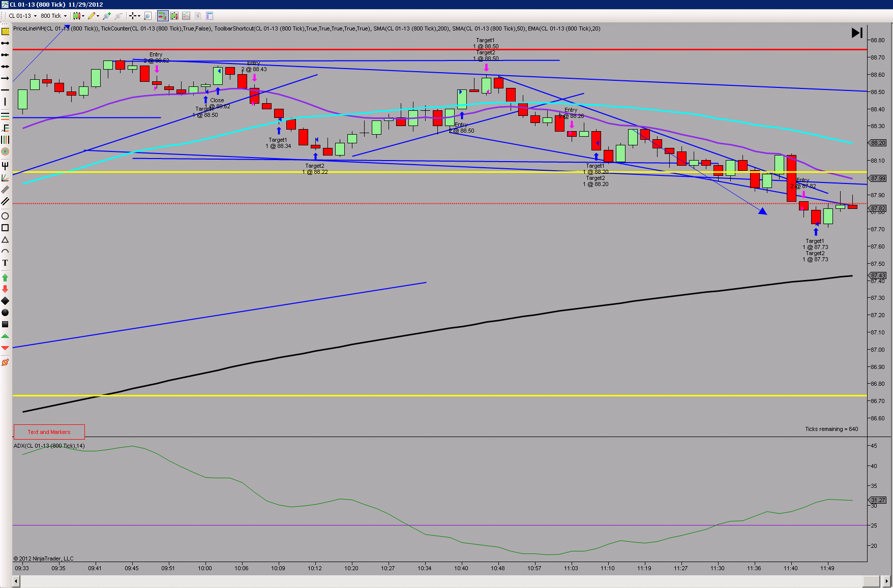Click the 09:33 time axis label
Viewport: 893px width, 588px height.
point(22,568)
